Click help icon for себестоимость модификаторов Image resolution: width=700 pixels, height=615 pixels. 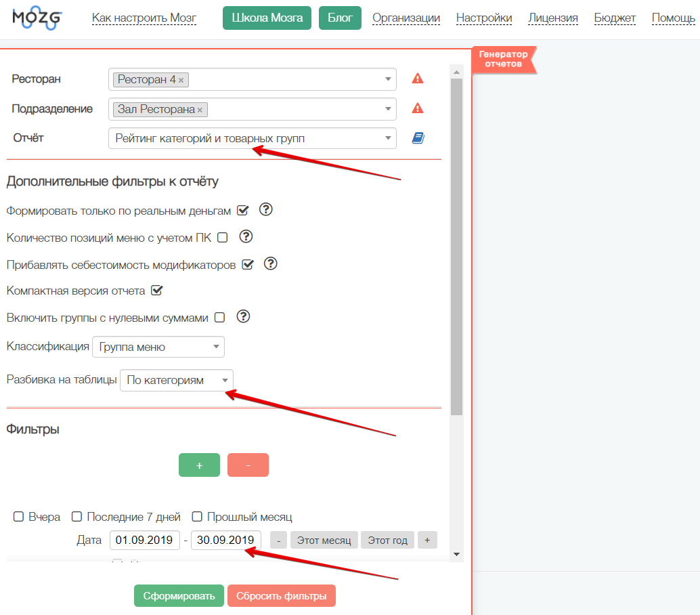271,263
